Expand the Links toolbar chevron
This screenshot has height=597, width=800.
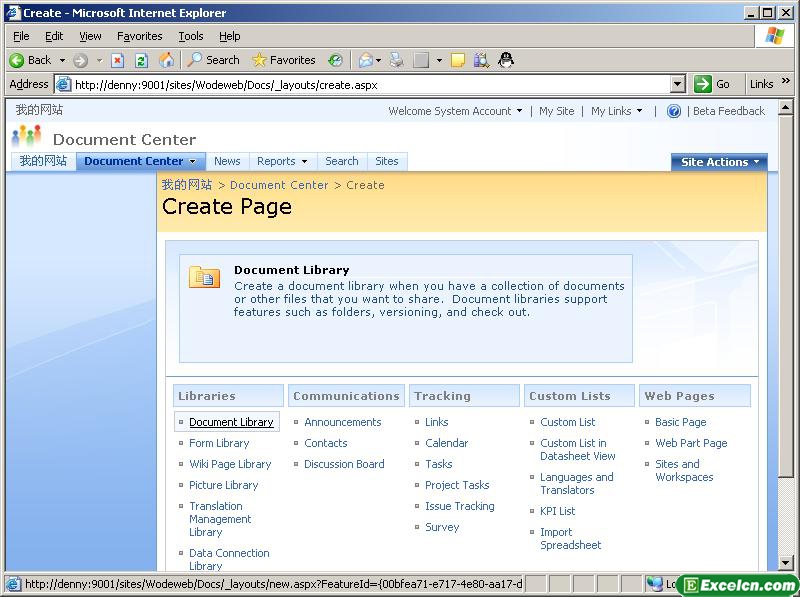(786, 81)
